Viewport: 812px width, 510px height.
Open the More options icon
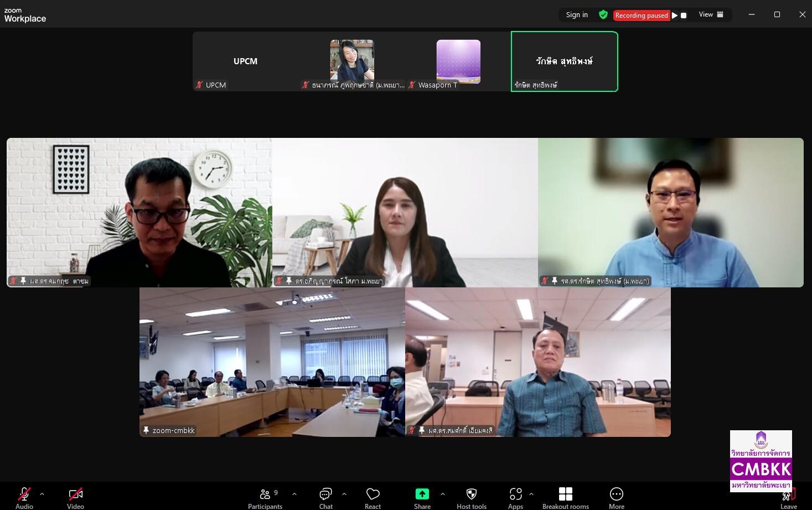617,493
